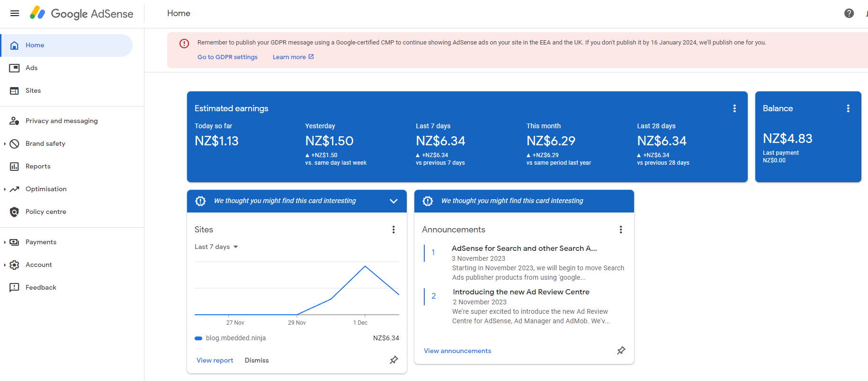Dismiss the Sites card

click(x=257, y=361)
